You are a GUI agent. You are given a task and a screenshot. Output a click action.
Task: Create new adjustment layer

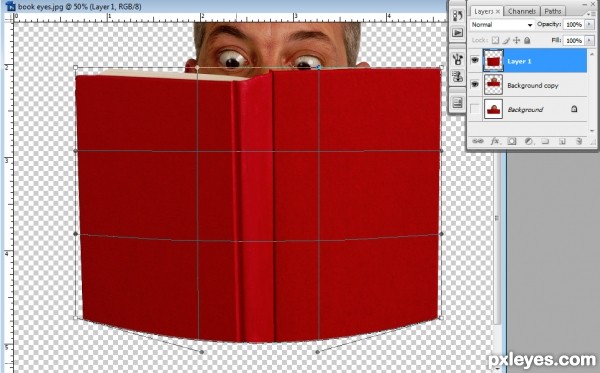(528, 141)
